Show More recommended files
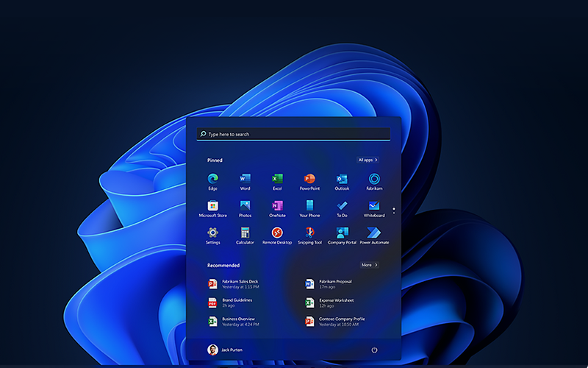Screen dimensions: 588x368 370,265
